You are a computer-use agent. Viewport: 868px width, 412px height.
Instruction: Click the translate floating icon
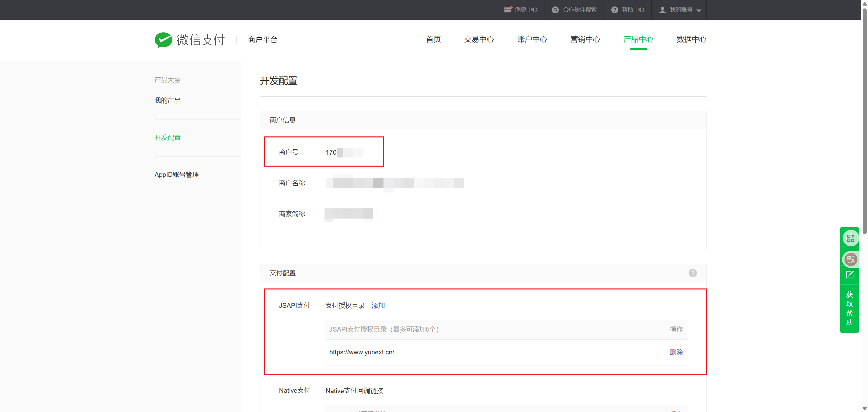(x=850, y=259)
